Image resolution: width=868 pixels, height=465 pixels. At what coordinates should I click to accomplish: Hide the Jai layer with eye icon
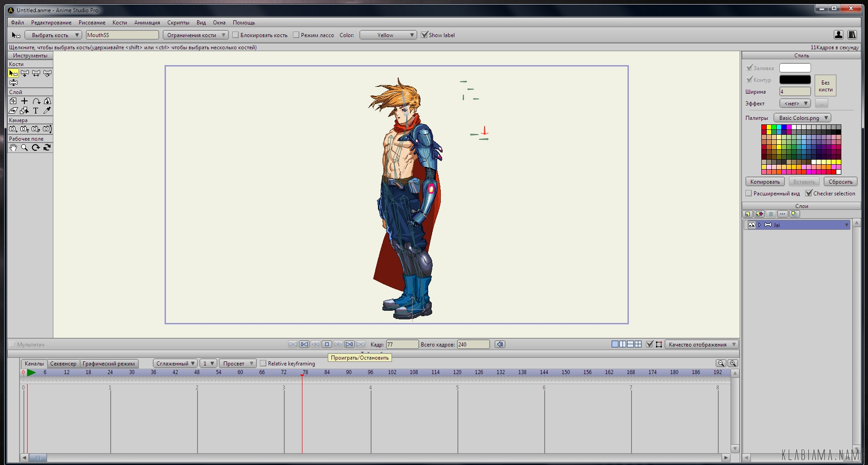coord(751,225)
